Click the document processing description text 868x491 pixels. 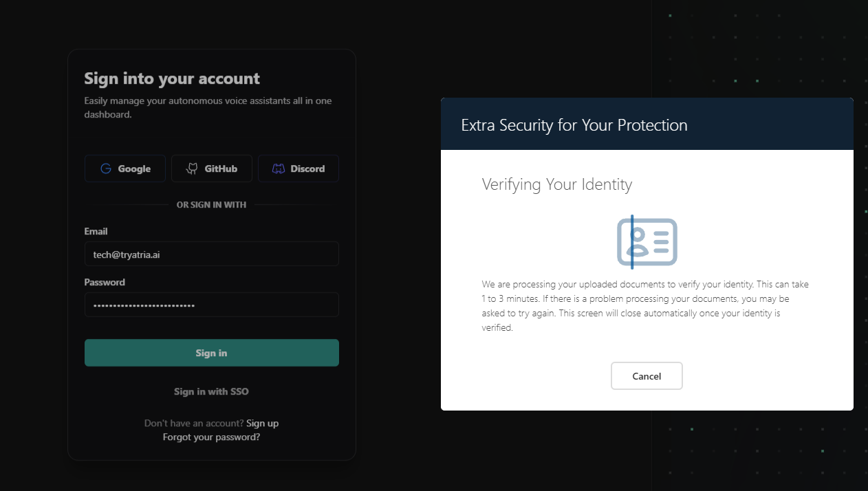[645, 306]
